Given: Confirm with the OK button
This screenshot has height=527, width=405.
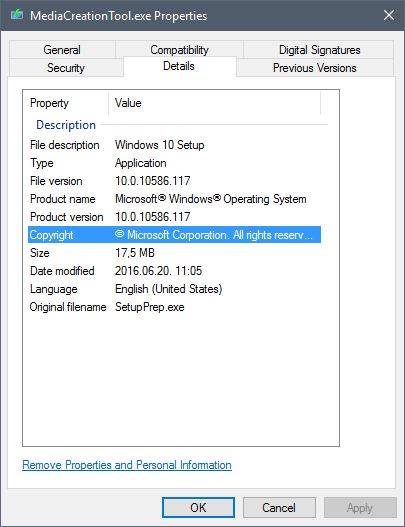Looking at the screenshot, I should 198,508.
